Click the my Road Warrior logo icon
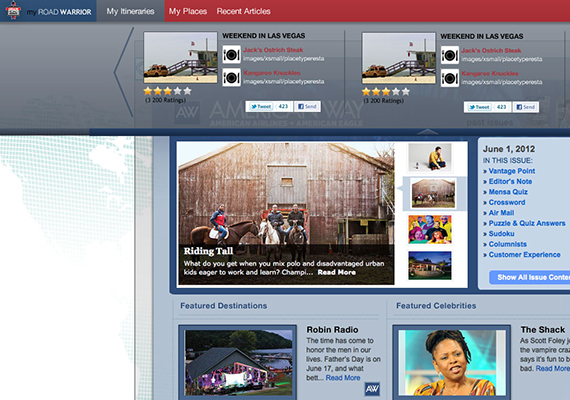 click(13, 10)
